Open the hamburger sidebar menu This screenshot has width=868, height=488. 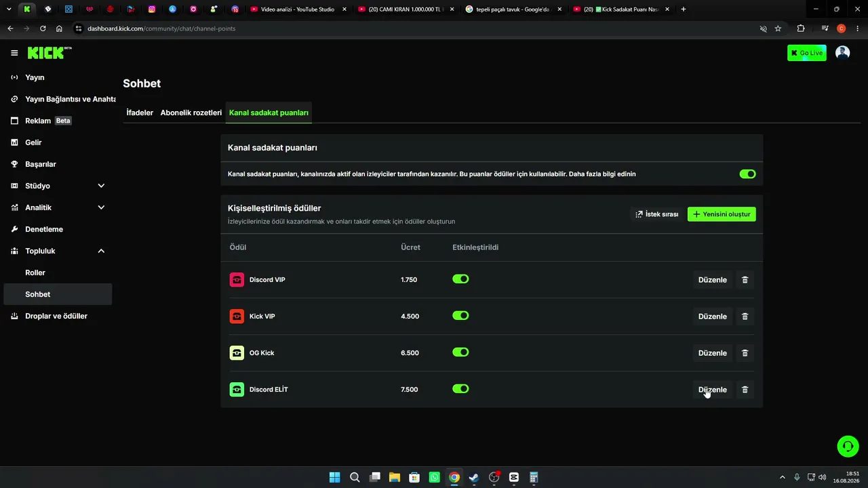click(14, 53)
